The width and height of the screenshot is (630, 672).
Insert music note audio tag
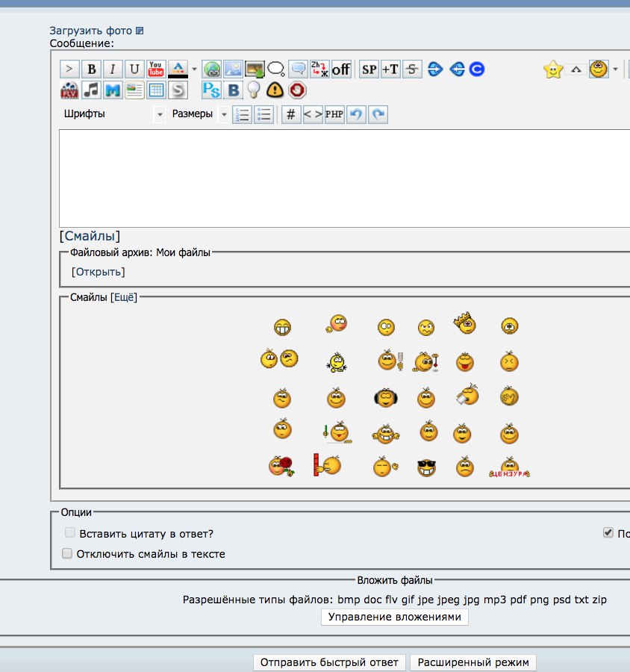pyautogui.click(x=91, y=90)
